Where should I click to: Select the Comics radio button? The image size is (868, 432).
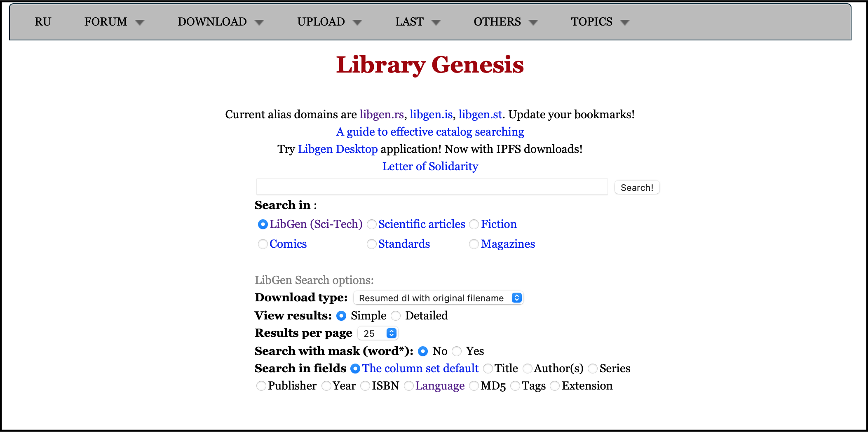pyautogui.click(x=263, y=244)
